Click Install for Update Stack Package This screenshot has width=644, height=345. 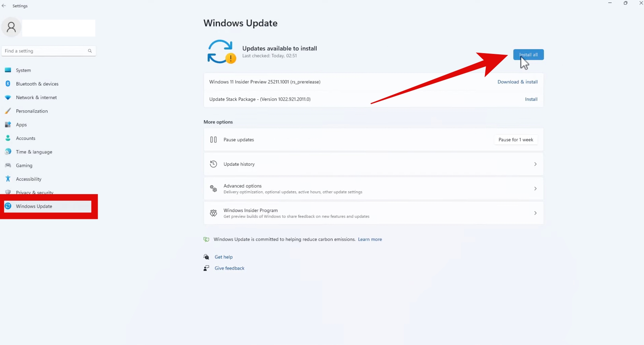pyautogui.click(x=531, y=99)
